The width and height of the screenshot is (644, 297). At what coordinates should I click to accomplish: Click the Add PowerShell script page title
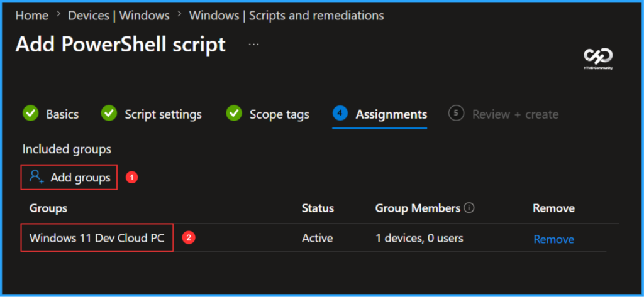(x=120, y=45)
